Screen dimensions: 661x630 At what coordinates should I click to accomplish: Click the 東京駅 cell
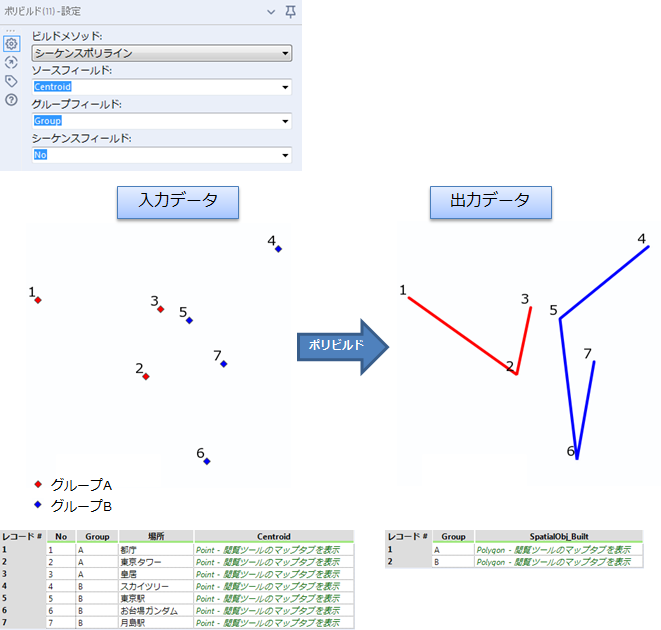(156, 599)
